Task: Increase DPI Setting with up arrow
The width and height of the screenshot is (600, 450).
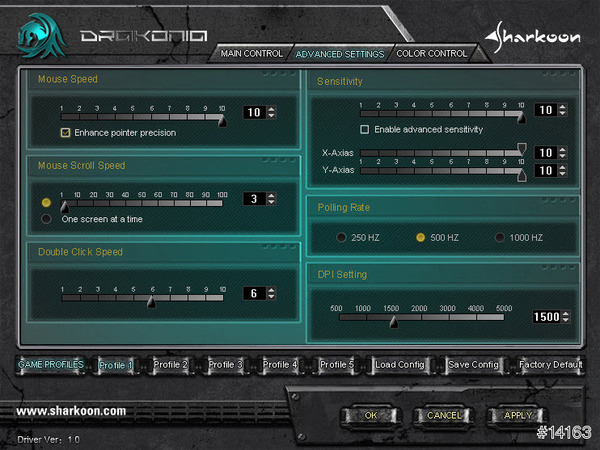Action: [x=566, y=313]
